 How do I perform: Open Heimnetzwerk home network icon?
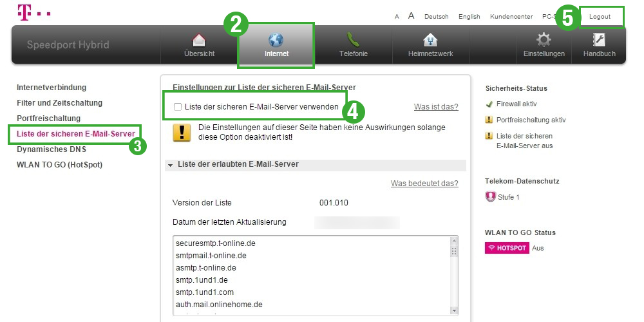pyautogui.click(x=430, y=41)
